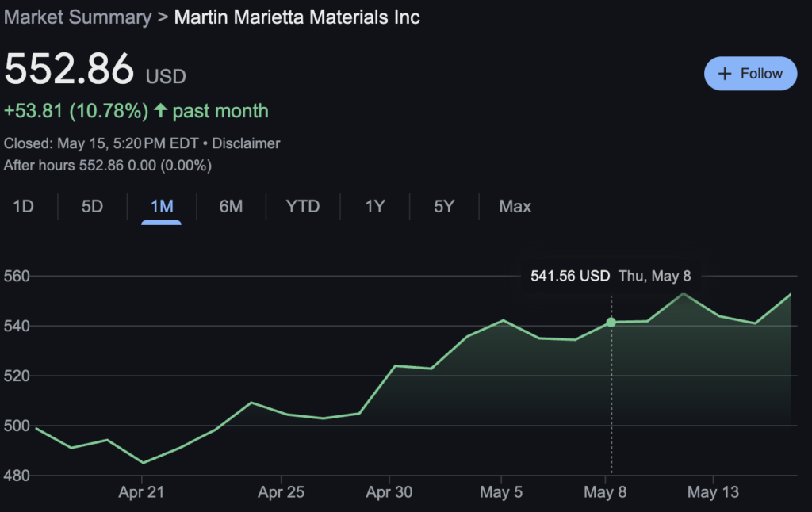View the 5Y chart range
Image resolution: width=812 pixels, height=512 pixels.
pyautogui.click(x=444, y=207)
